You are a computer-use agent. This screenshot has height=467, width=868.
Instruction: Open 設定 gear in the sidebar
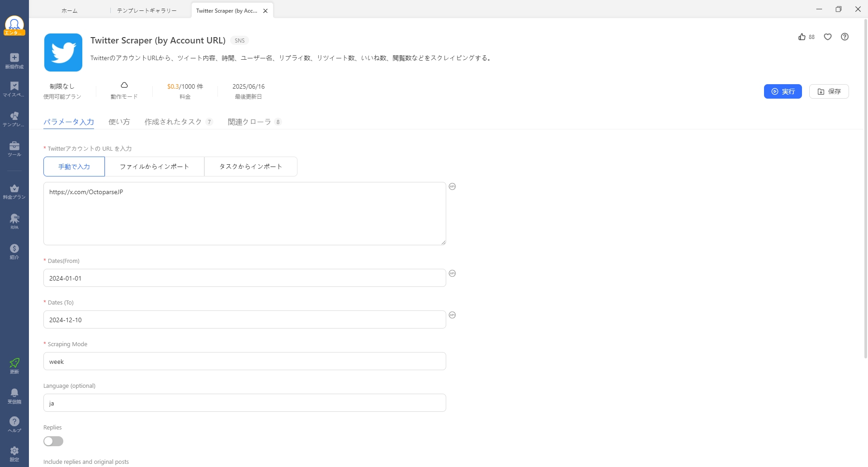(x=14, y=454)
